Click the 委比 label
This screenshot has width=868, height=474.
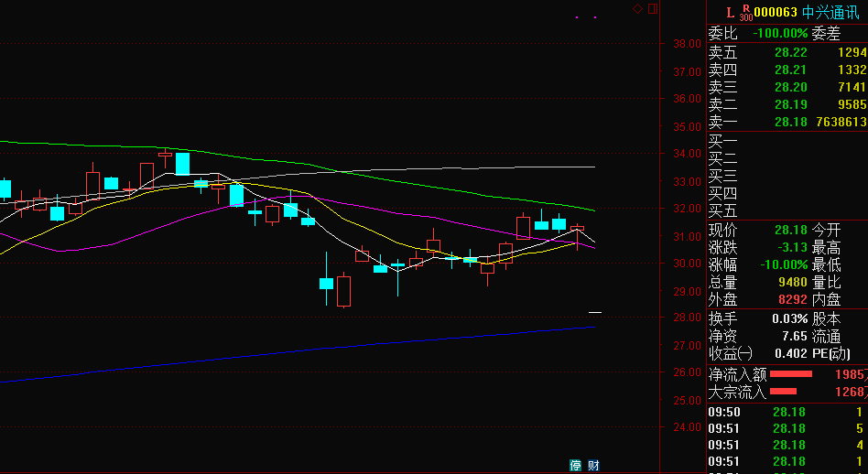click(x=723, y=34)
